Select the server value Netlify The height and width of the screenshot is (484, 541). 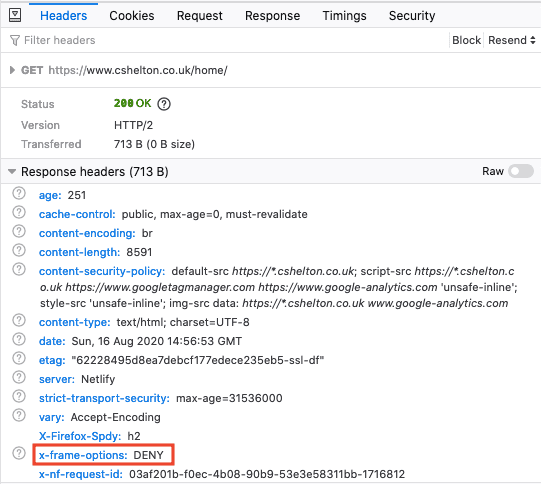98,379
